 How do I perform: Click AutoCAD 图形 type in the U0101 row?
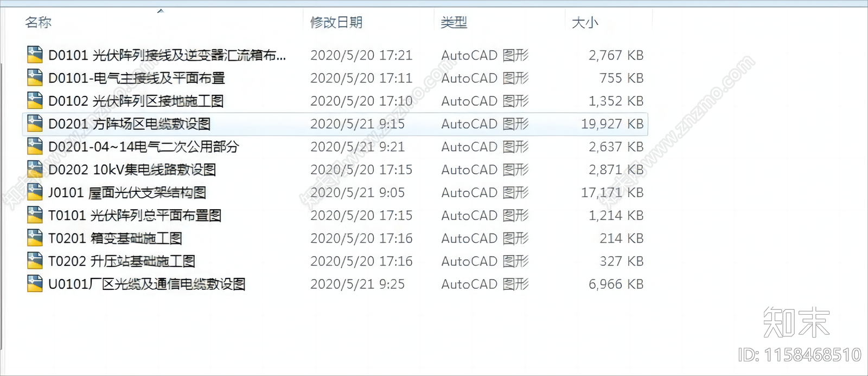pyautogui.click(x=485, y=284)
